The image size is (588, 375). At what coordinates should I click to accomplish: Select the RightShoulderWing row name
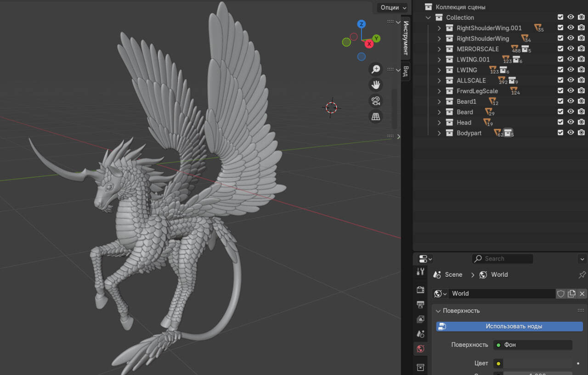point(483,39)
